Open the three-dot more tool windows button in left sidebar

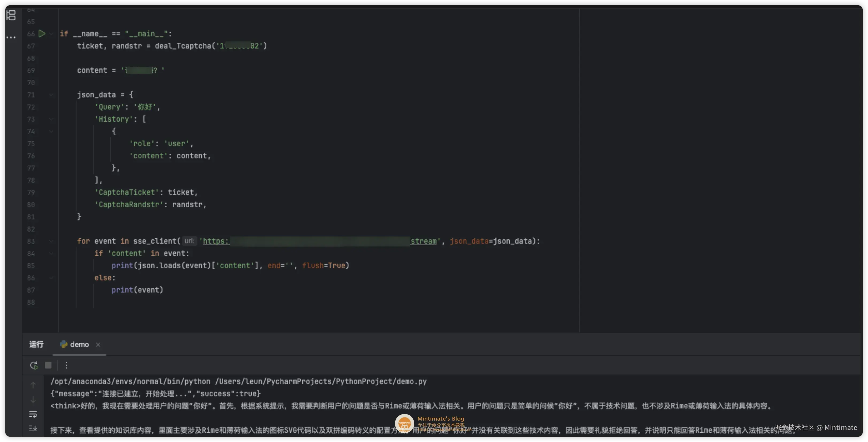tap(11, 37)
